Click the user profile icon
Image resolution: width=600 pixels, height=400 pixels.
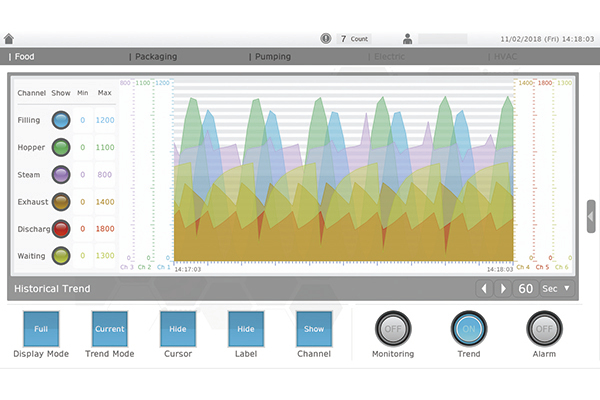click(408, 39)
